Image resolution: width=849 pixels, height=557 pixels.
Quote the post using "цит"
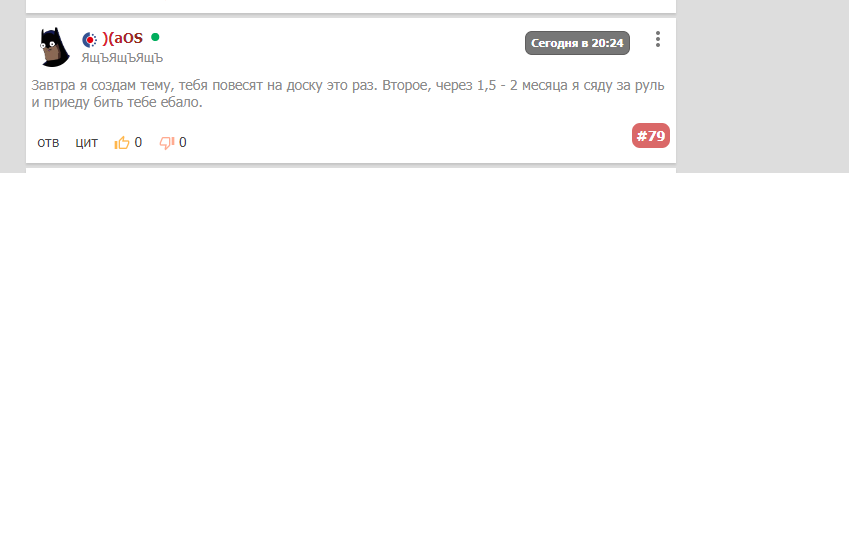coord(87,142)
